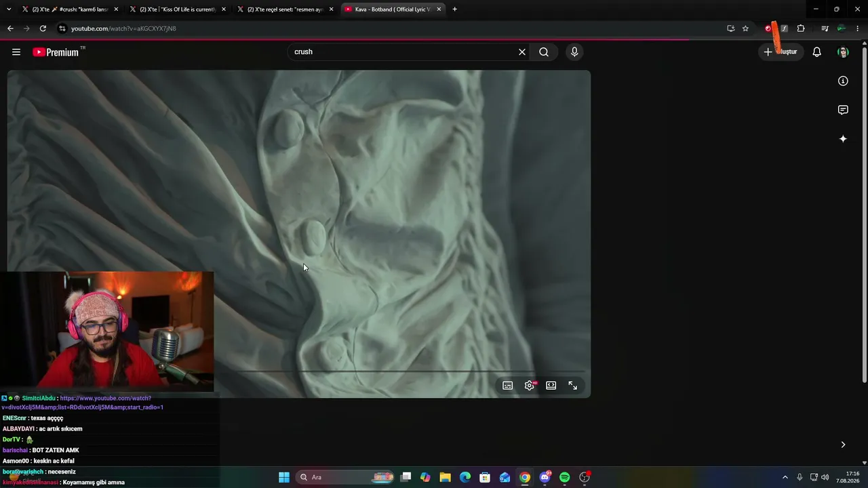Open Microsoft Edge from the taskbar
This screenshot has height=488, width=868.
pyautogui.click(x=465, y=477)
